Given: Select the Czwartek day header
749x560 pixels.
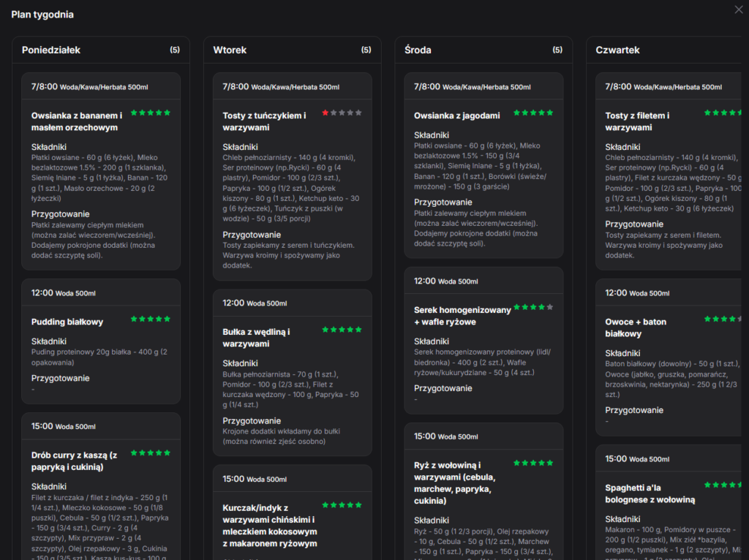Looking at the screenshot, I should point(618,50).
